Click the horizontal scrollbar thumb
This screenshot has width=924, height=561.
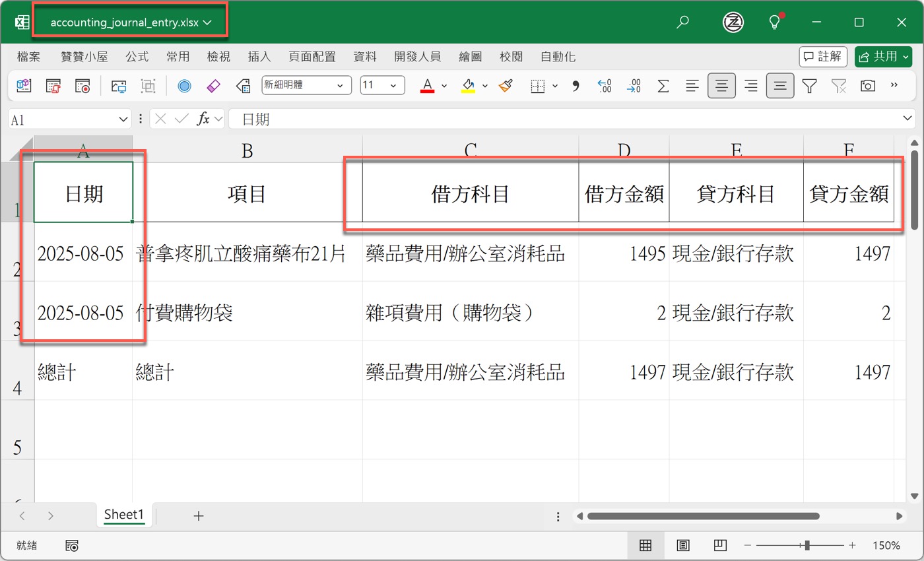(x=703, y=516)
